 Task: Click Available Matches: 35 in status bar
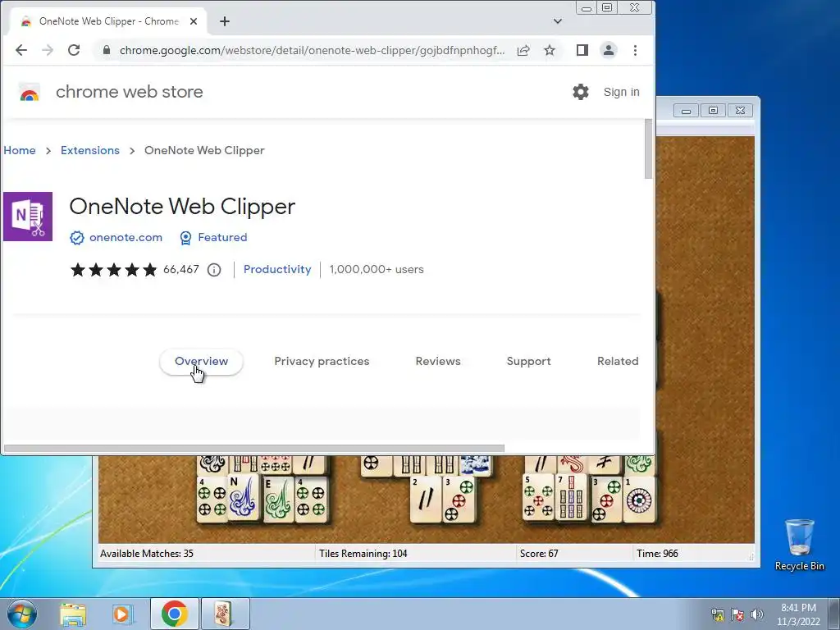coord(147,554)
